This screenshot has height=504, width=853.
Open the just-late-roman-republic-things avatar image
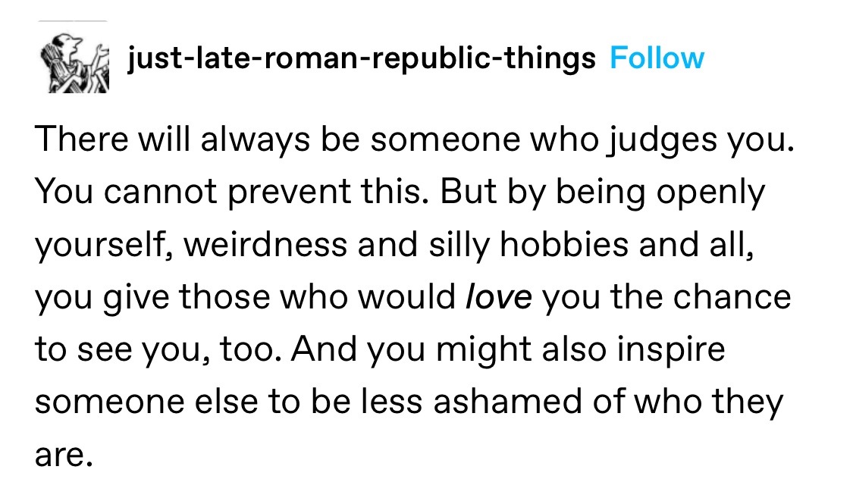coord(74,62)
